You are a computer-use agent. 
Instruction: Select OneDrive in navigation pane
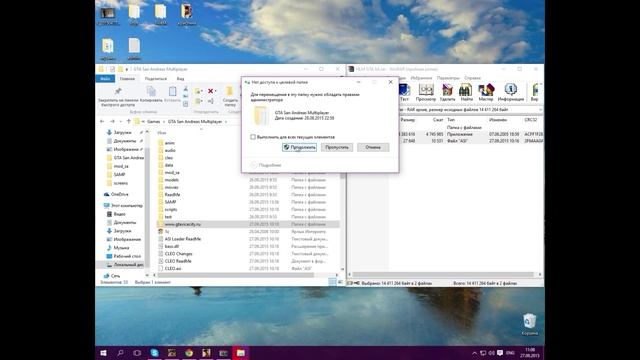(116, 194)
